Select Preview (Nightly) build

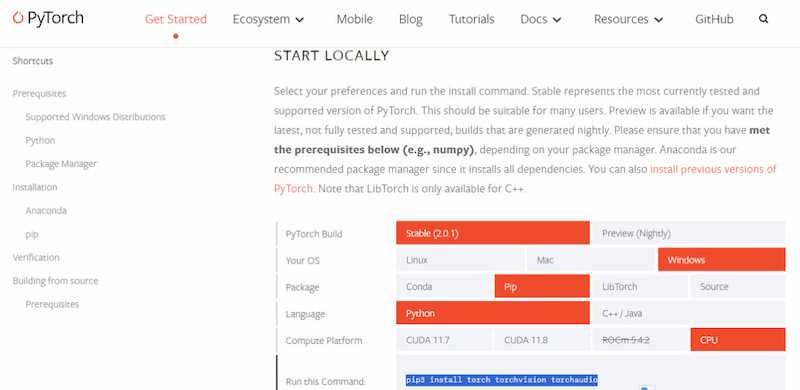tap(688, 233)
